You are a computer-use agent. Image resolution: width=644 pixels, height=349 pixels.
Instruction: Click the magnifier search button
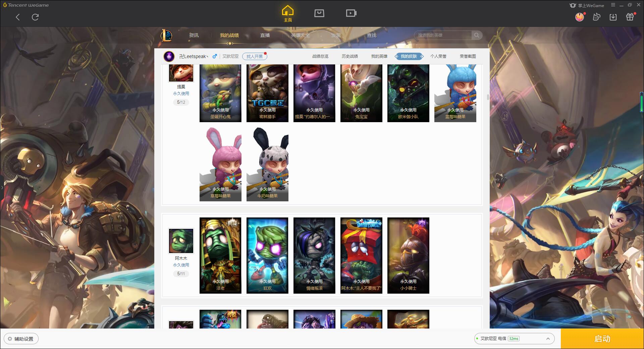477,35
